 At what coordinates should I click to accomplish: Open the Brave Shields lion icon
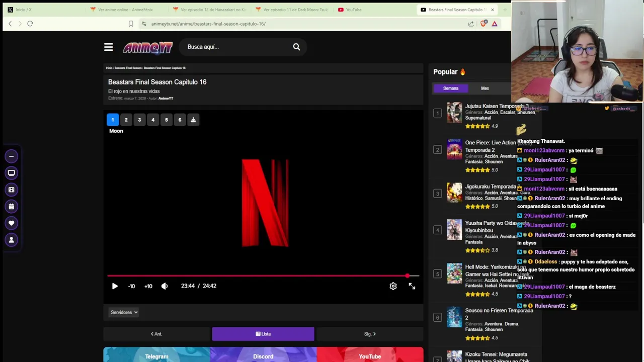click(484, 24)
